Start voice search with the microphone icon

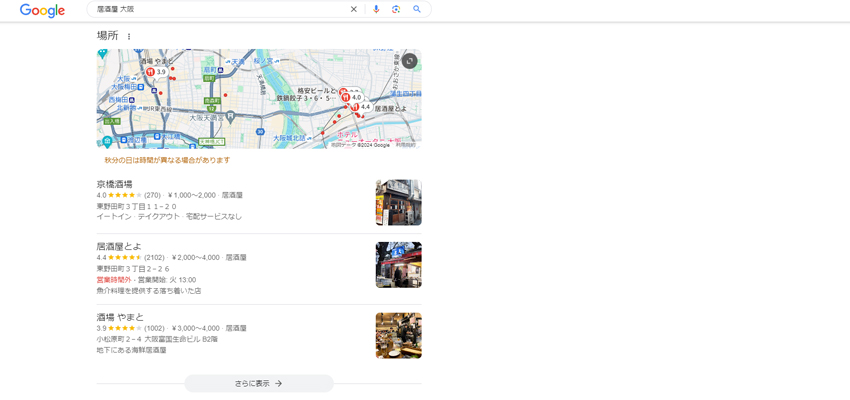(x=376, y=9)
